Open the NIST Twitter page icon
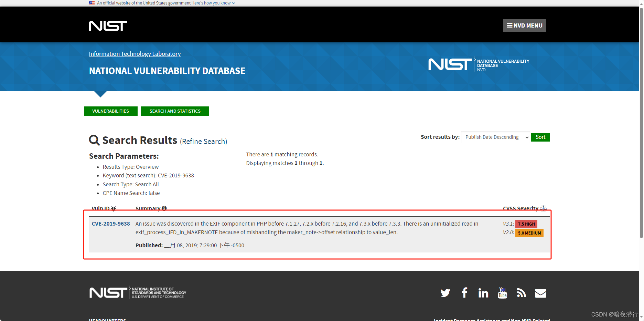This screenshot has height=321, width=644. click(x=445, y=293)
